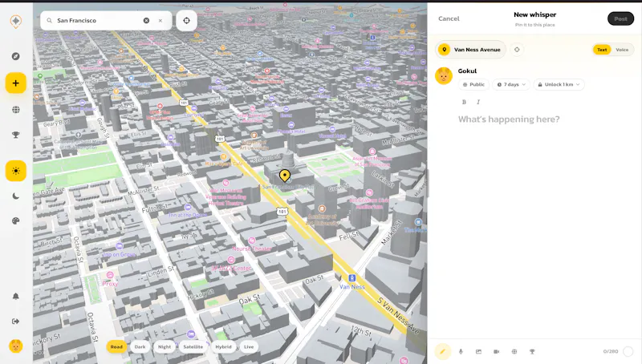Click the microphone icon in the bottom toolbar
The width and height of the screenshot is (642, 364).
pos(461,351)
